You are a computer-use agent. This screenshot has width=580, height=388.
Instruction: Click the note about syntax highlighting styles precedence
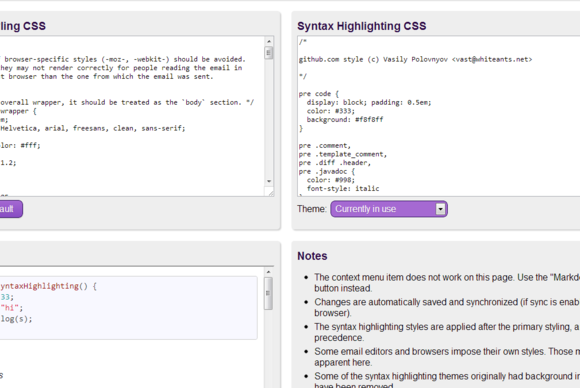pyautogui.click(x=447, y=332)
